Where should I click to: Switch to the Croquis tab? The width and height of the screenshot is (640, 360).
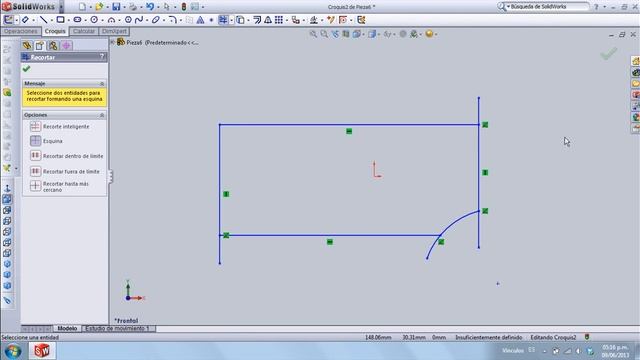coord(55,31)
